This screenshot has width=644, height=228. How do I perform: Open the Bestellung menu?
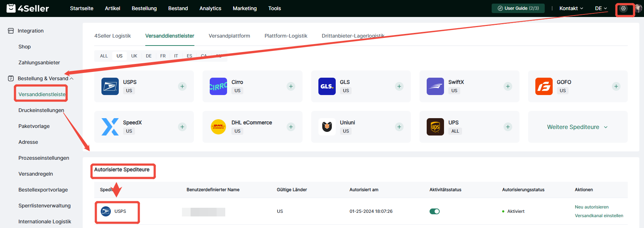point(144,8)
